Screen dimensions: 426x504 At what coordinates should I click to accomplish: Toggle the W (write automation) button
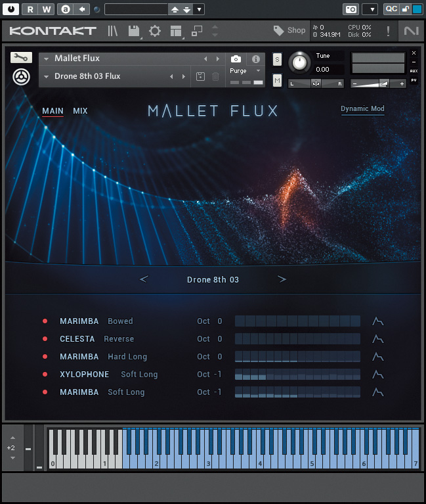47,9
